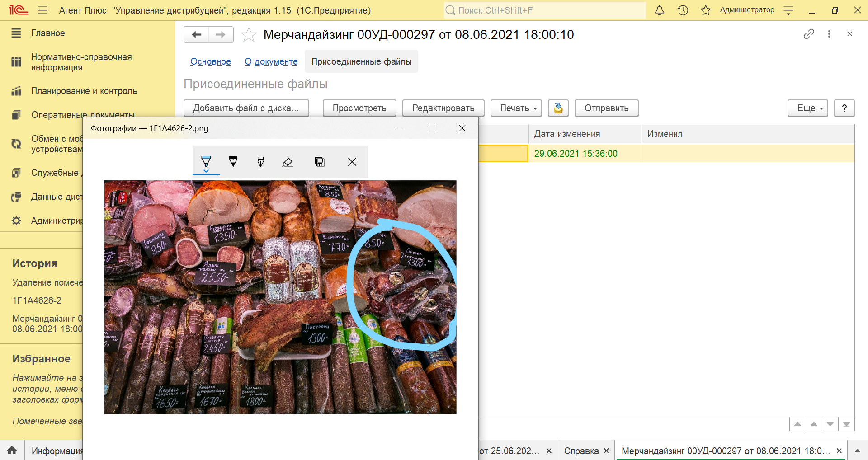Click Добавить файл с диска button
The width and height of the screenshot is (868, 460).
pos(246,108)
